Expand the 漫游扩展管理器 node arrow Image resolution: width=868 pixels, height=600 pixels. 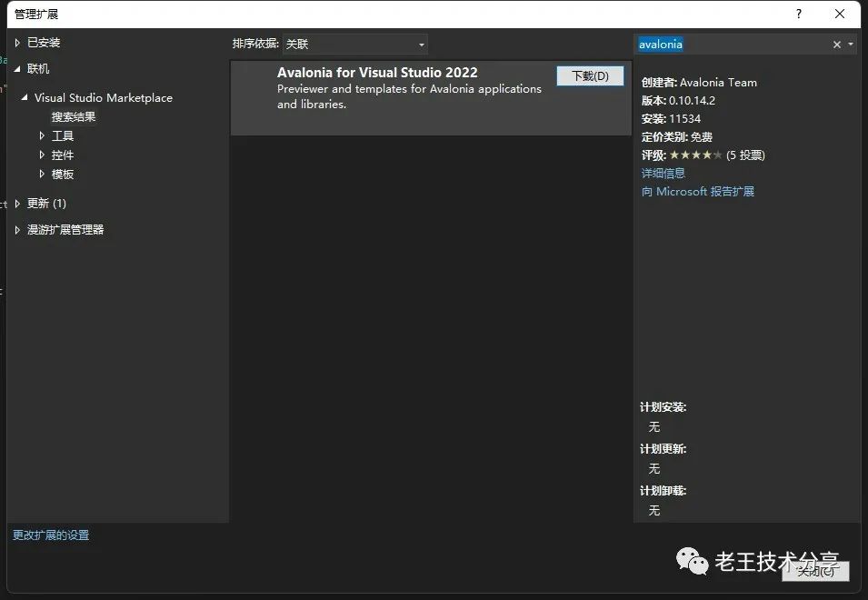[17, 230]
